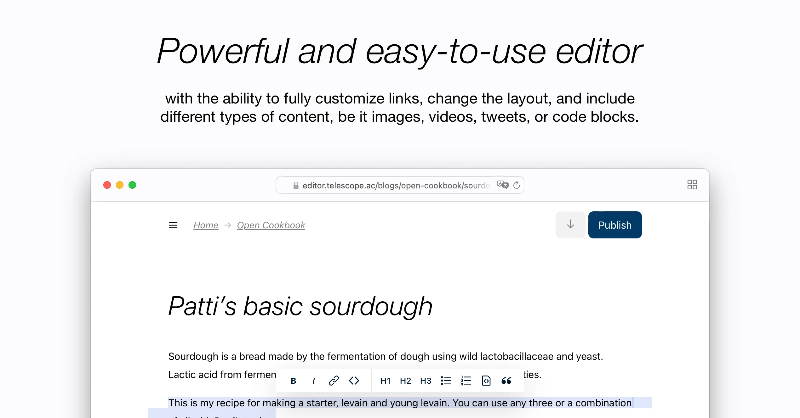Reload the page from address bar
Viewport: 800px width, 418px height.
coord(516,185)
